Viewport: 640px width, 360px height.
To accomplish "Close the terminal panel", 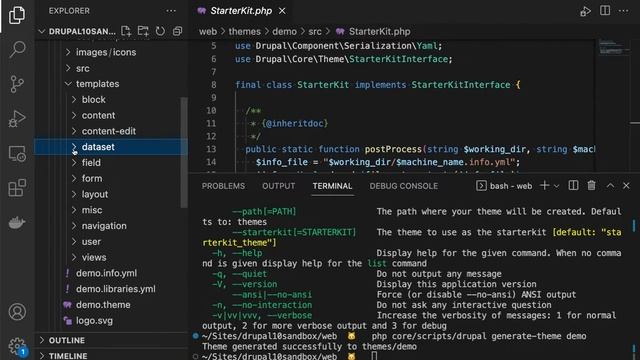I will tap(627, 186).
